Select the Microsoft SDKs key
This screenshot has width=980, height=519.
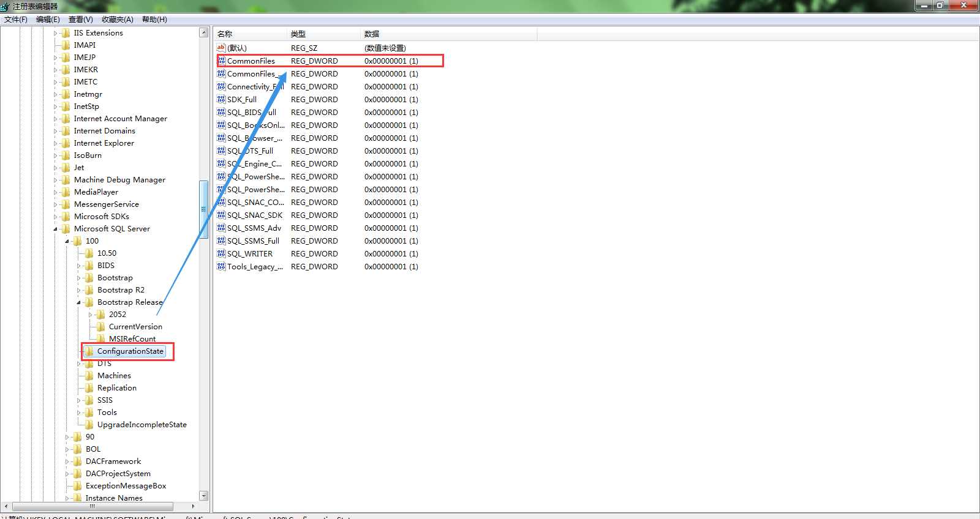pos(101,217)
